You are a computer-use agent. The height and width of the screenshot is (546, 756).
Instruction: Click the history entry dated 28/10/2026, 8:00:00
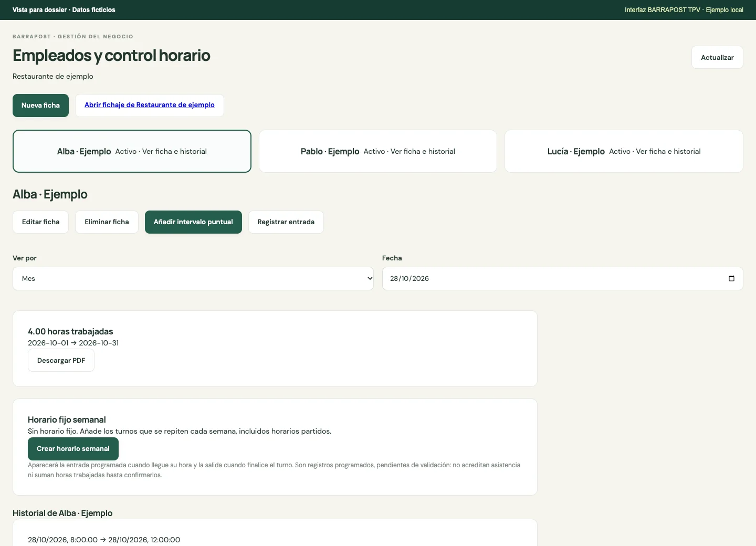(x=104, y=540)
